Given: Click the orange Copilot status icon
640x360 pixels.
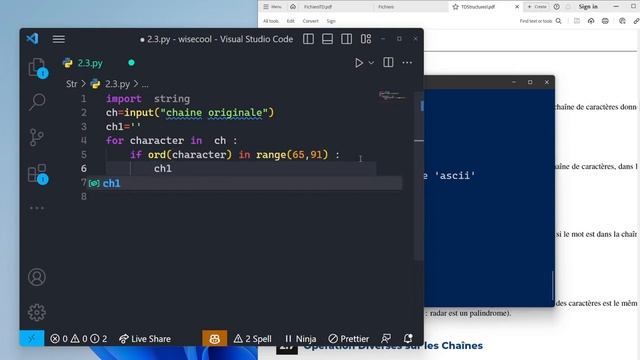Looking at the screenshot, I should tap(215, 338).
